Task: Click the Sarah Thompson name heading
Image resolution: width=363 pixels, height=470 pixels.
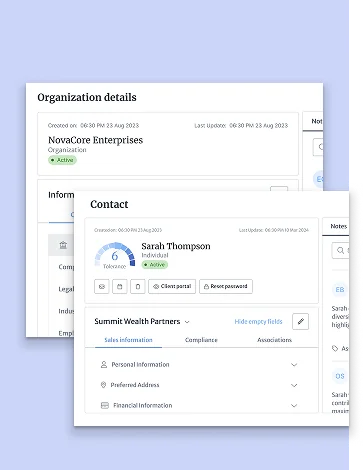Action: pyautogui.click(x=176, y=246)
